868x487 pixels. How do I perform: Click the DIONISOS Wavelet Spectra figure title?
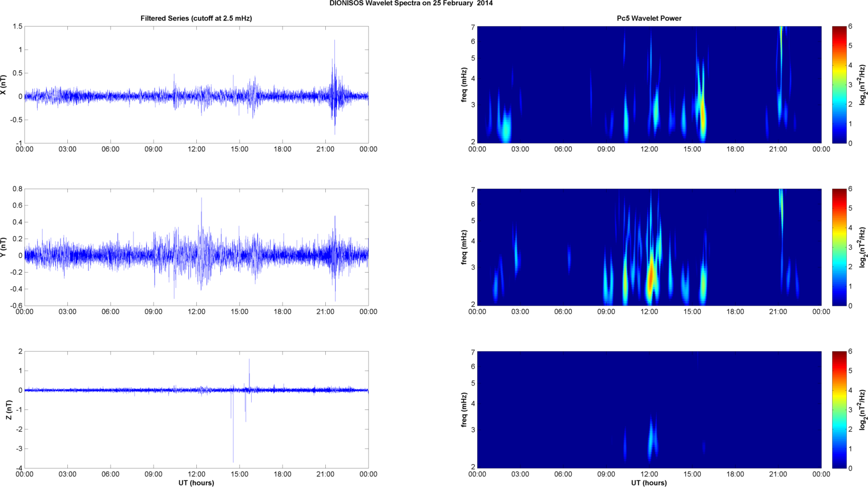tap(411, 3)
